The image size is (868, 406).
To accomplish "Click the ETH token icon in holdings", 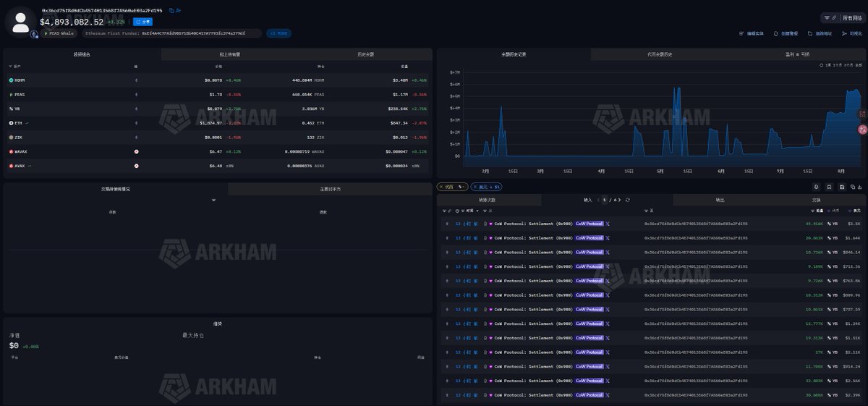I will coord(11,123).
